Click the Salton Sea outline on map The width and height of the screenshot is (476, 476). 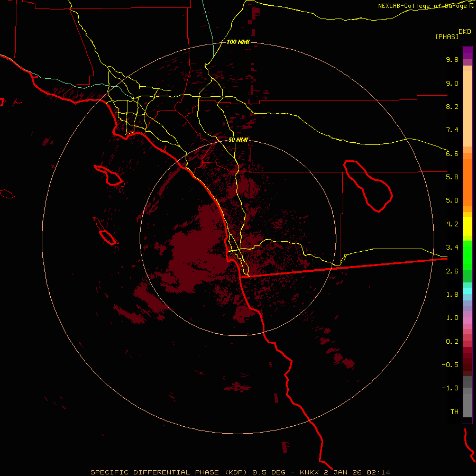click(x=368, y=186)
